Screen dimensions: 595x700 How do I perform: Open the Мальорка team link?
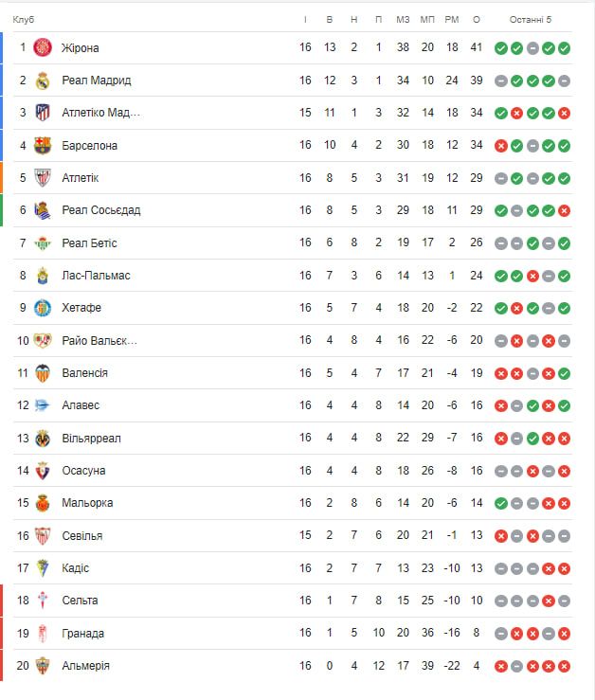[87, 503]
